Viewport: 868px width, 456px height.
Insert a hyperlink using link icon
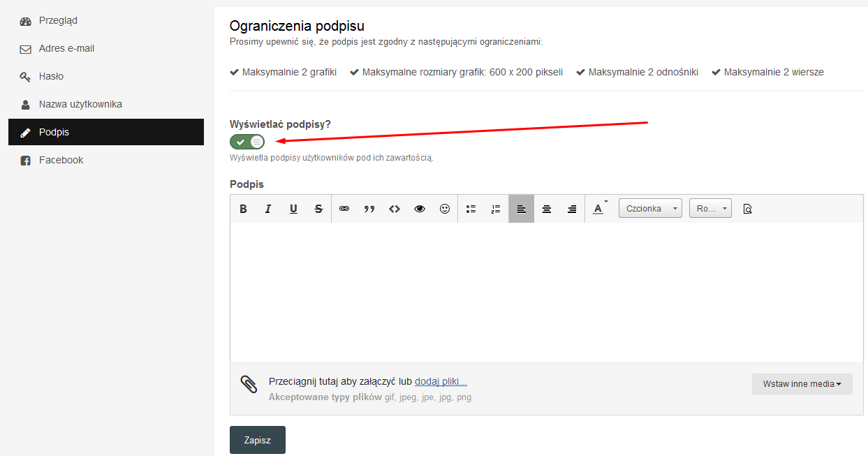344,209
